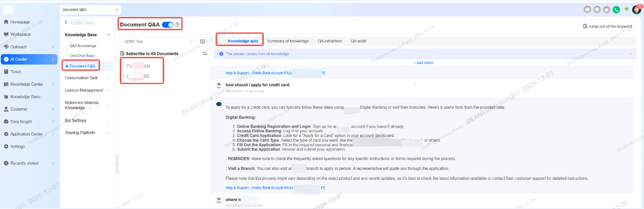644x209 pixels.
Task: Open the OCBC Test dropdown
Action: (157, 41)
